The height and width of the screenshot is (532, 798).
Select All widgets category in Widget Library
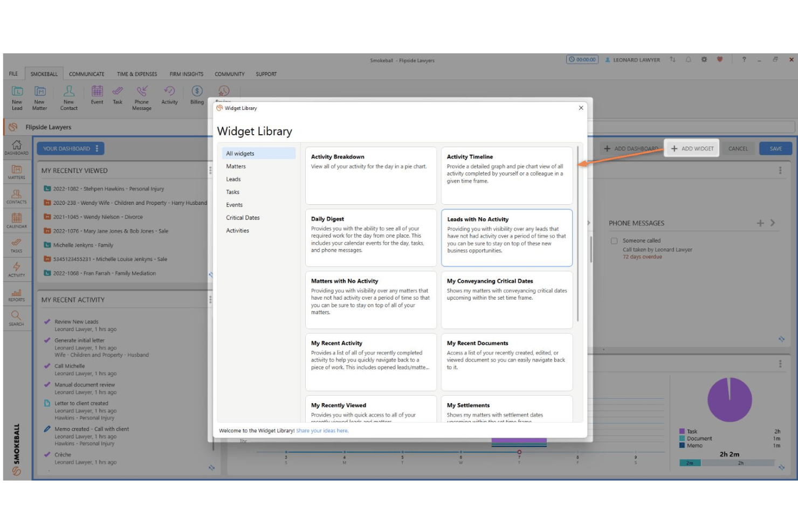point(259,154)
